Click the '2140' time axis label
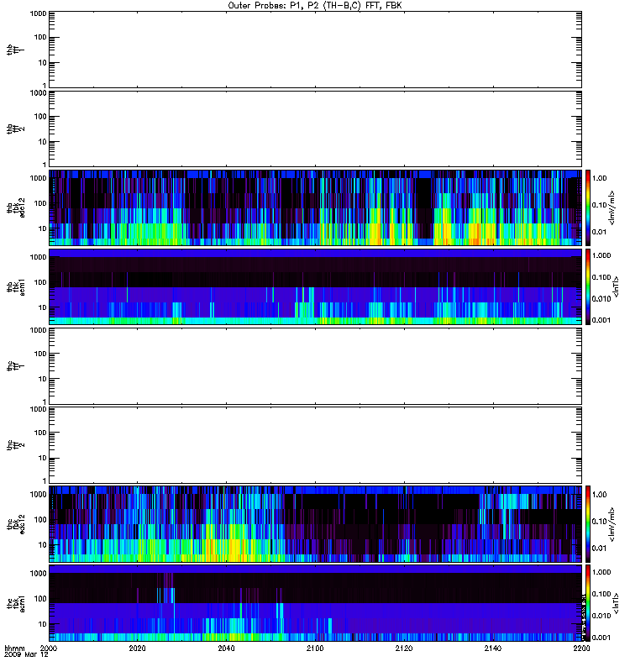630x672 pixels. [x=493, y=648]
